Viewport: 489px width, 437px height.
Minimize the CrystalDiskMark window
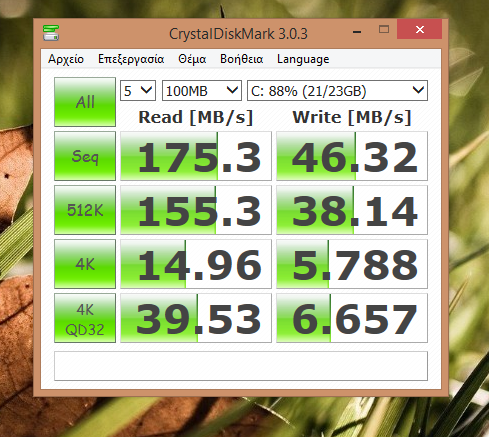(357, 32)
